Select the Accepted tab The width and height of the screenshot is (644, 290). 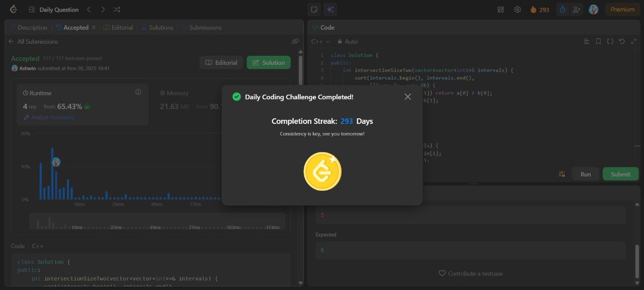(72, 27)
